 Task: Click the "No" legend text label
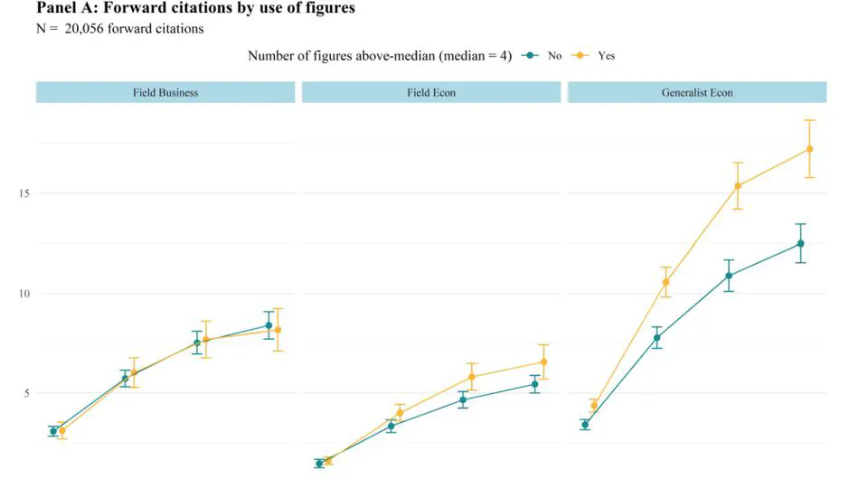pyautogui.click(x=554, y=56)
